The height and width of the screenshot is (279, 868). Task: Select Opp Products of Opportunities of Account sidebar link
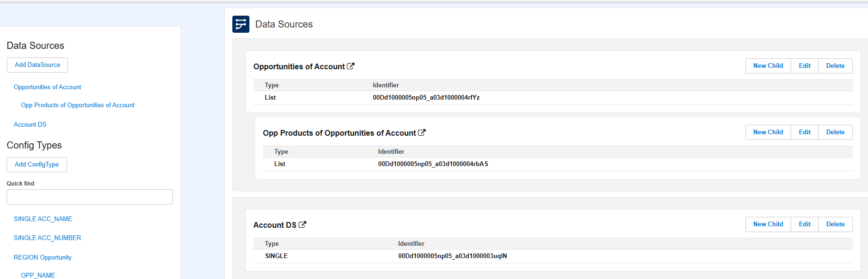77,105
